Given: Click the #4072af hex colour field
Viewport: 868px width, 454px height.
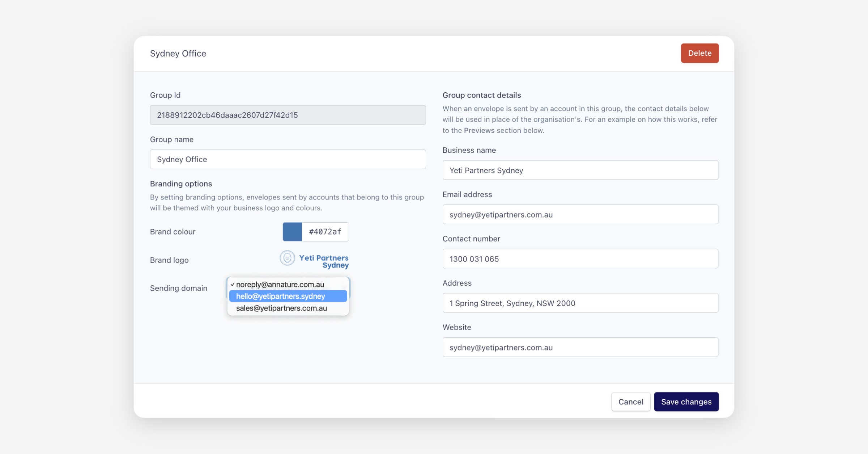Looking at the screenshot, I should click(x=325, y=232).
